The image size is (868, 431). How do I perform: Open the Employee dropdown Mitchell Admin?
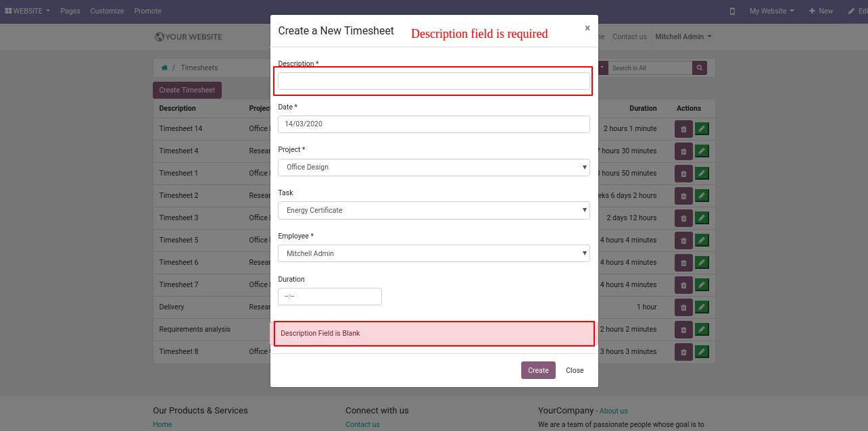click(434, 253)
